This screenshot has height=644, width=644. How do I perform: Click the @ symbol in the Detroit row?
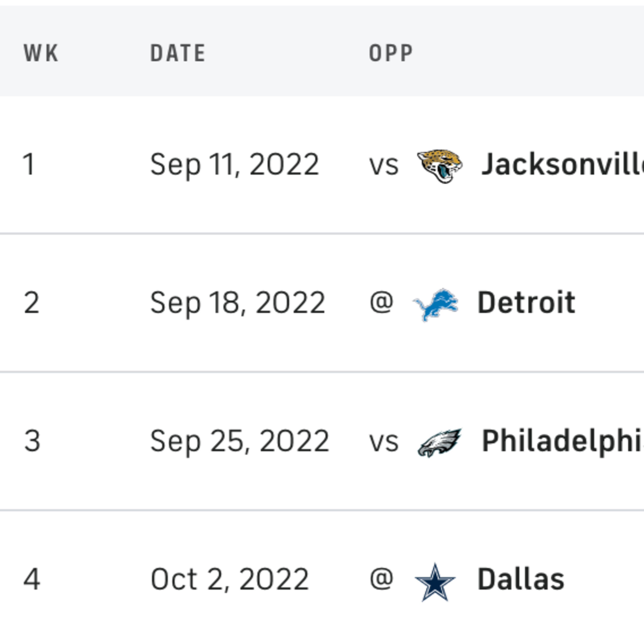pos(381,302)
